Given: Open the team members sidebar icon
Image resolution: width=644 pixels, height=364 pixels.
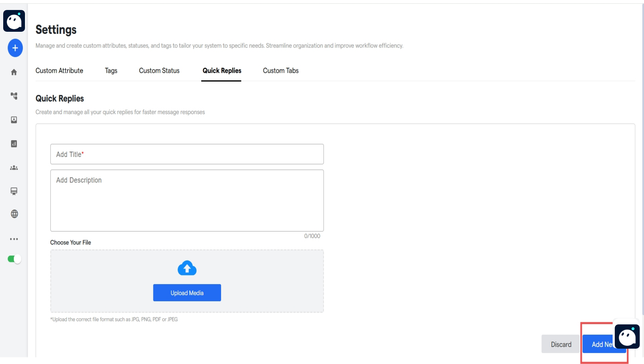Looking at the screenshot, I should point(14,168).
